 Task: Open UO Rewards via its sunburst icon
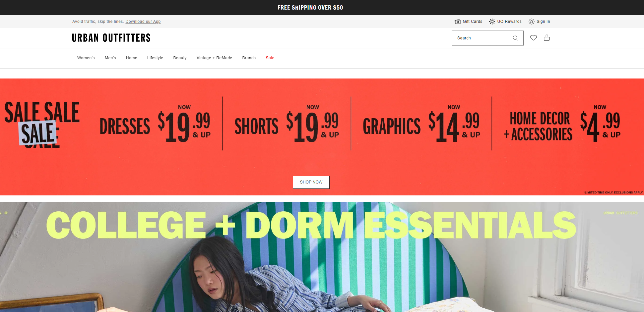click(492, 21)
